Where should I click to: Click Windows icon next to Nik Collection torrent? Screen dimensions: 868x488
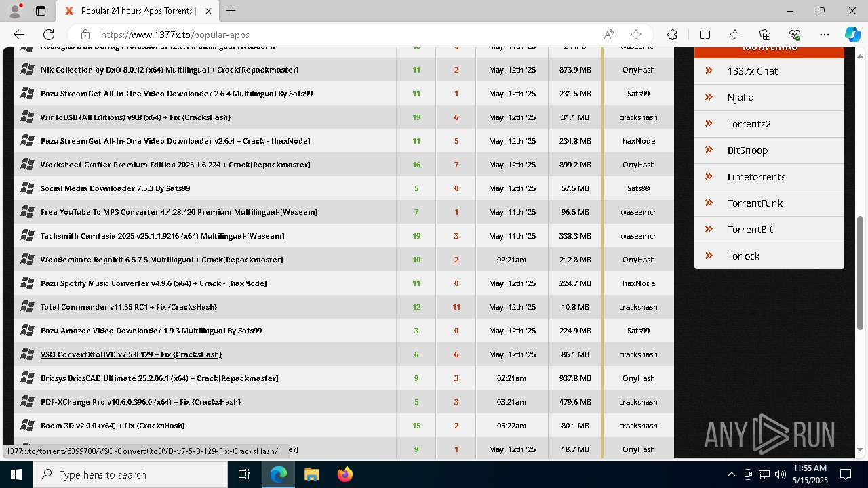(x=27, y=69)
